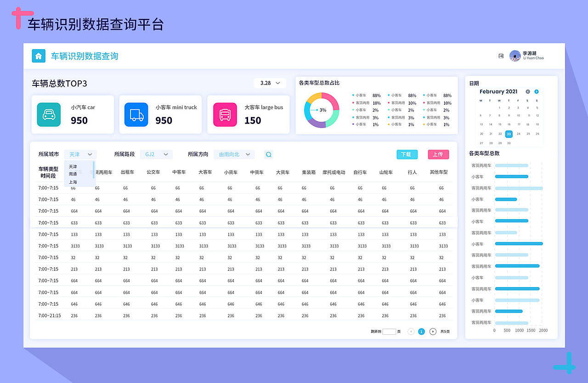Select date 23 on the February calendar

tap(509, 134)
